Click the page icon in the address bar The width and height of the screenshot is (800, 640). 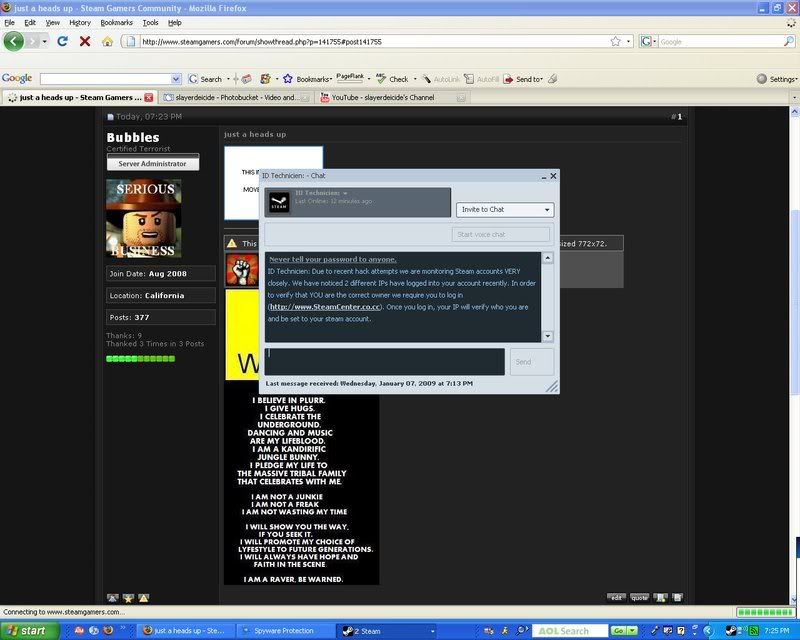pos(131,41)
